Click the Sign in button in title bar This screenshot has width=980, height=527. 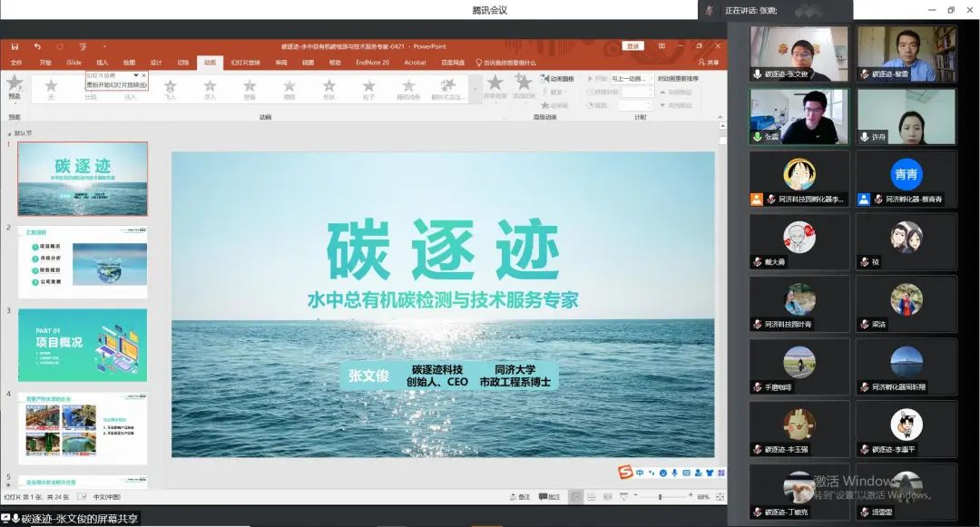633,46
